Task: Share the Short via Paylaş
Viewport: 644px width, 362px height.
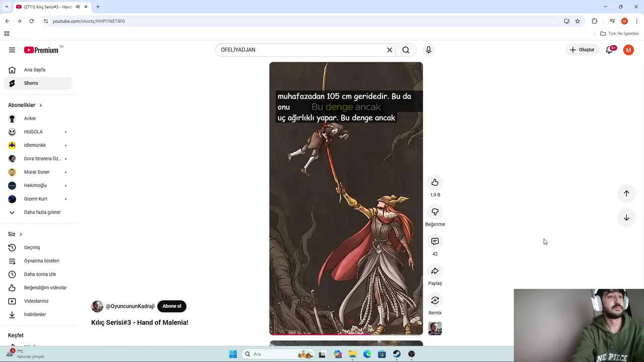Action: coord(435,271)
